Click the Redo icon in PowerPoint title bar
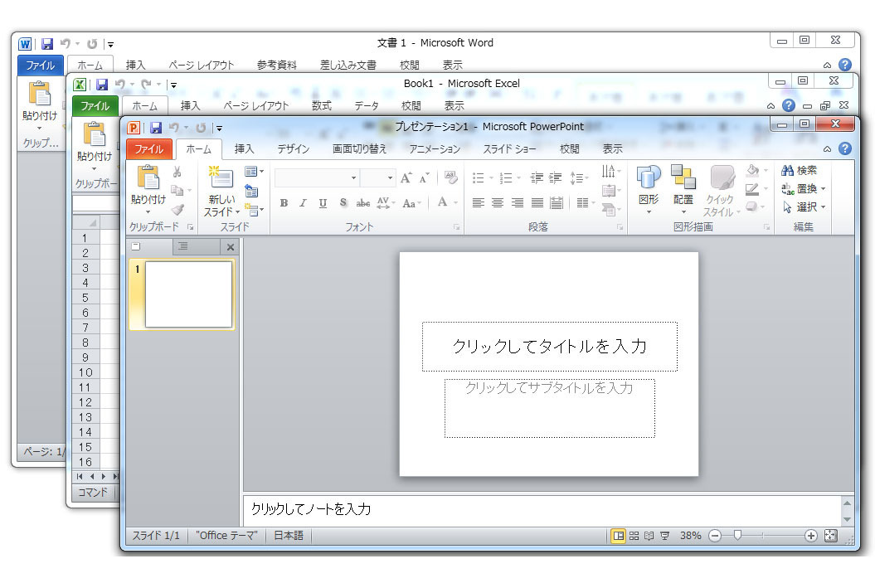875x588 pixels. tap(201, 128)
